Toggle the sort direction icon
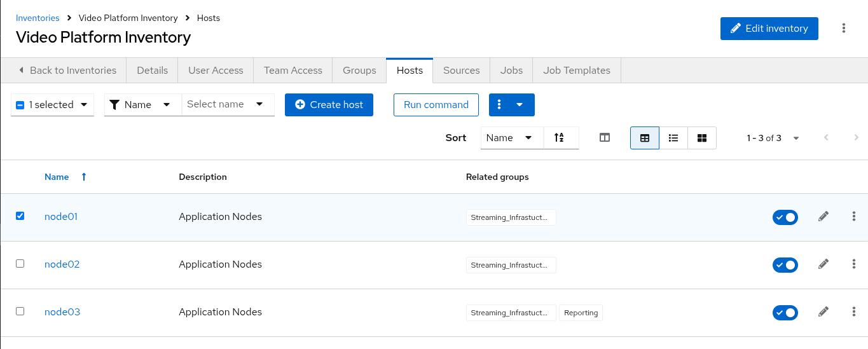The width and height of the screenshot is (868, 349). point(560,138)
